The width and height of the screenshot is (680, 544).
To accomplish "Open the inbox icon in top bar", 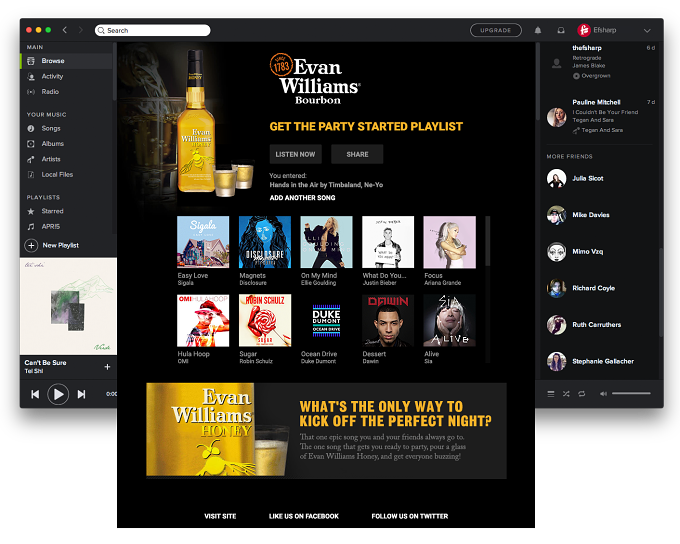I will 561,30.
